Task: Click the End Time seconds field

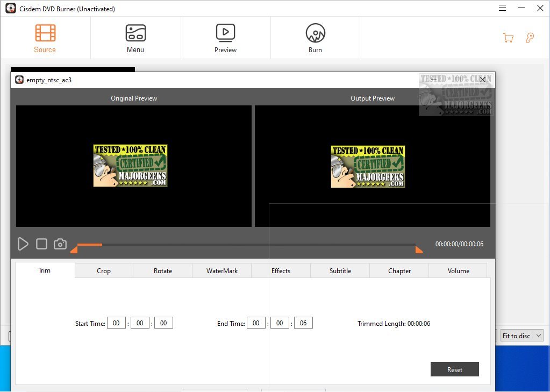Action: [x=303, y=323]
